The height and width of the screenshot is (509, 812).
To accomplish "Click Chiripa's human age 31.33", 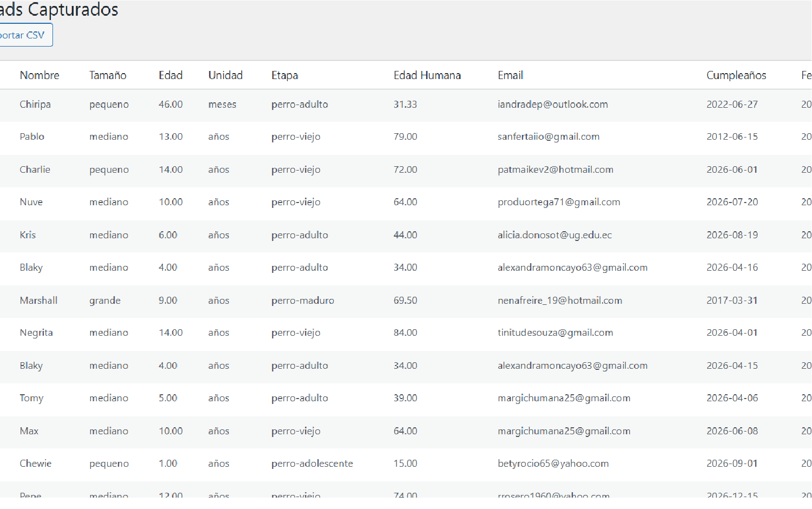I will coord(405,105).
